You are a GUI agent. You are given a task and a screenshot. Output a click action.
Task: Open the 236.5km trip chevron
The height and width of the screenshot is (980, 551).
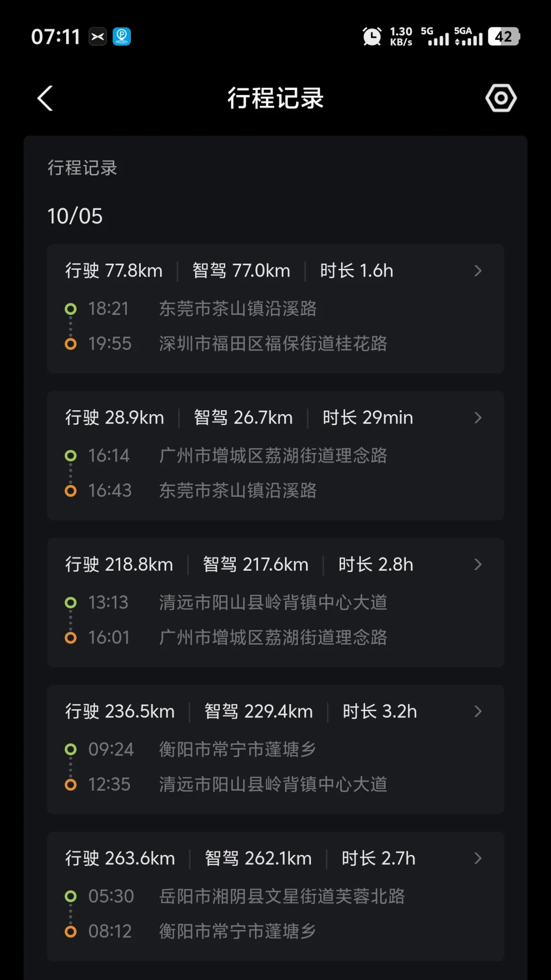coord(478,712)
